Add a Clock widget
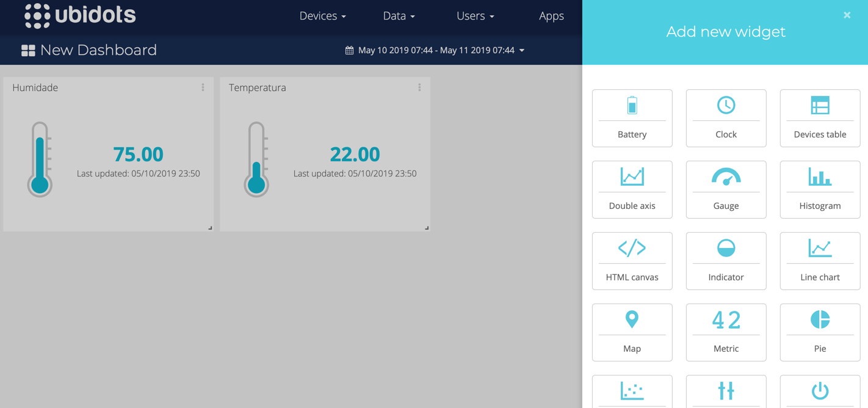The height and width of the screenshot is (408, 868). click(x=726, y=118)
